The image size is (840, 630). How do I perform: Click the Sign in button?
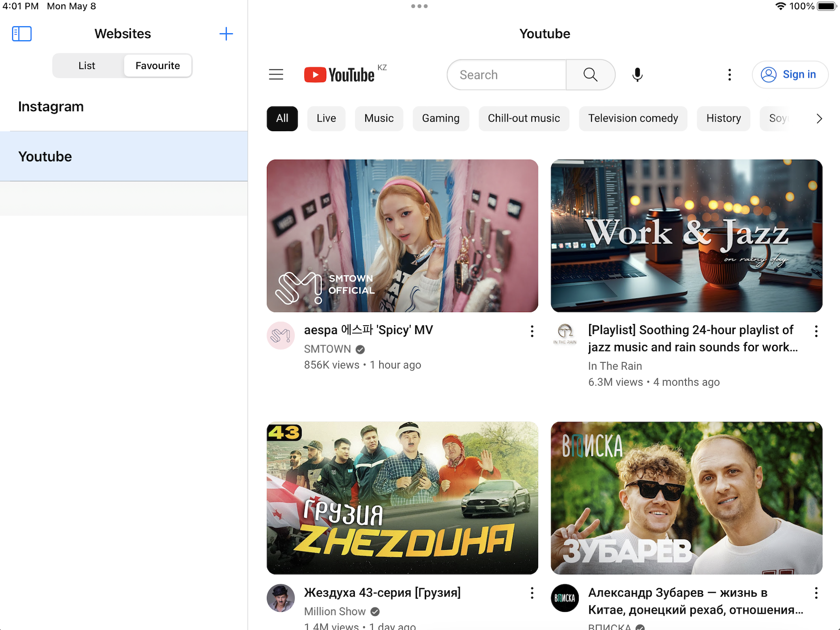tap(790, 75)
